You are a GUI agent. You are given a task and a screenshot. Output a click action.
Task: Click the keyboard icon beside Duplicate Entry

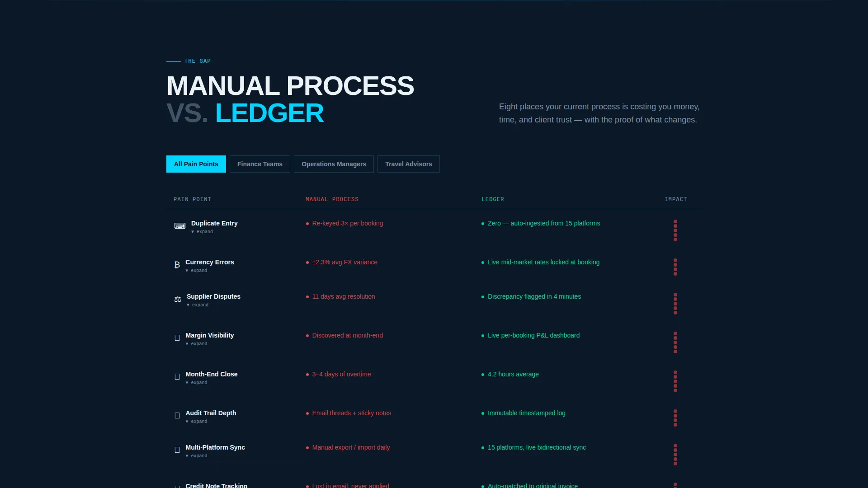180,226
